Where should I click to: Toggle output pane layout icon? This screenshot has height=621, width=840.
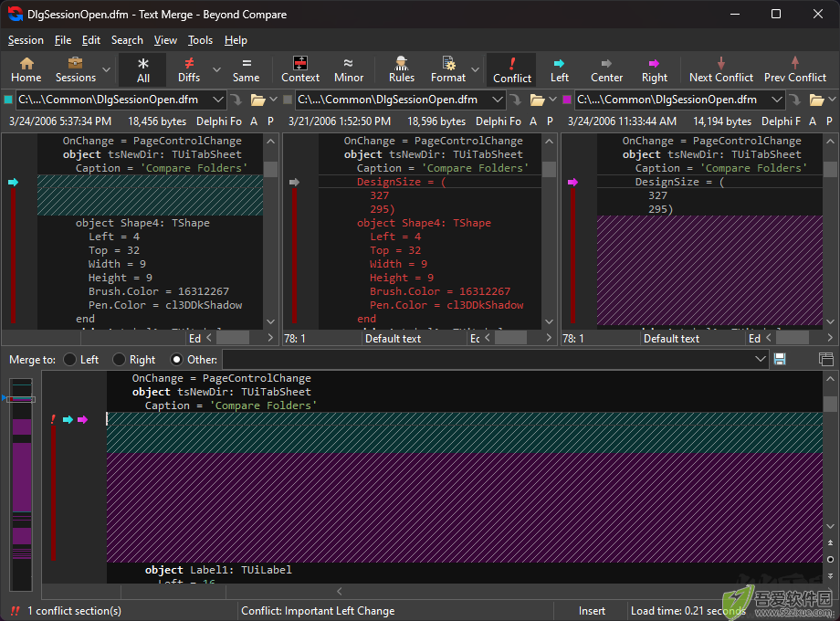[x=825, y=359]
